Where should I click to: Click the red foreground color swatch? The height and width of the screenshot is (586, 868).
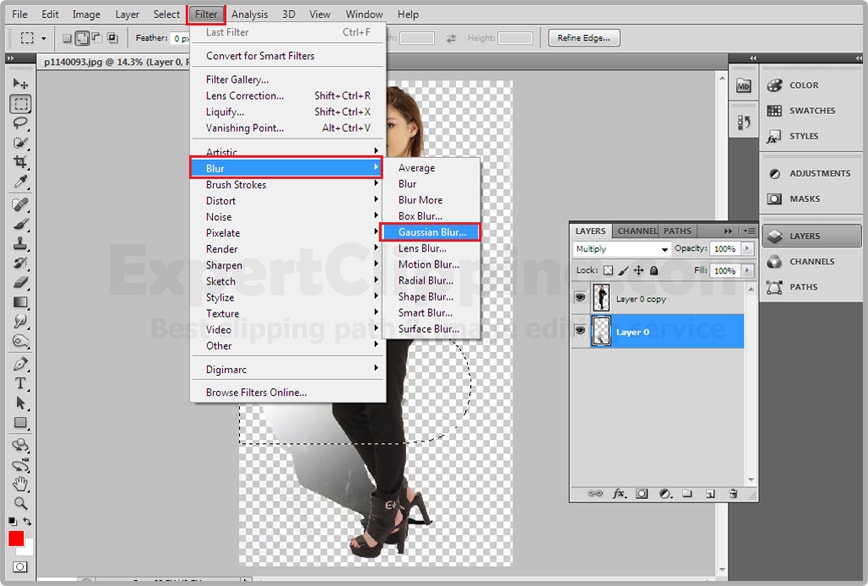pyautogui.click(x=16, y=539)
